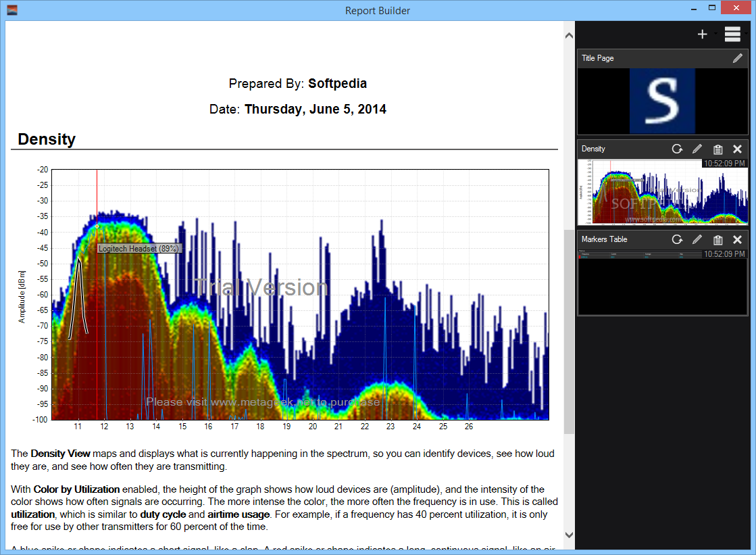Edit the Markers Table via pencil icon

point(697,239)
